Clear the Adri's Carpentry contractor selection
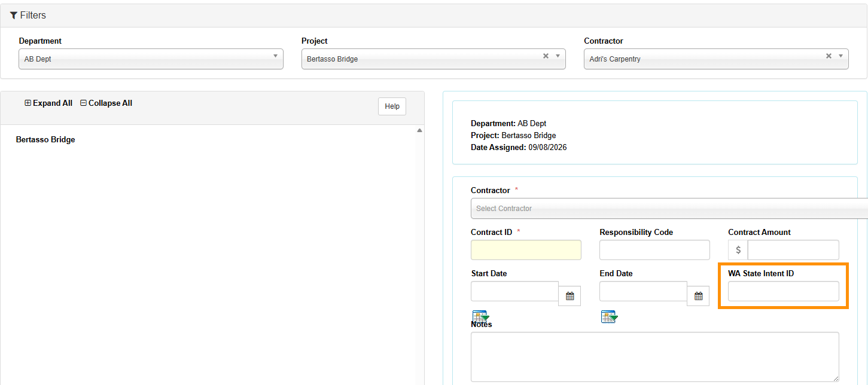Image resolution: width=868 pixels, height=385 pixels. point(829,56)
